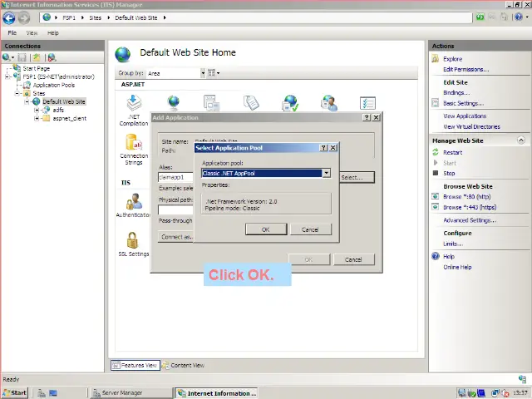Click the Explore folder icon in Actions
532x399 pixels.
[x=436, y=59]
